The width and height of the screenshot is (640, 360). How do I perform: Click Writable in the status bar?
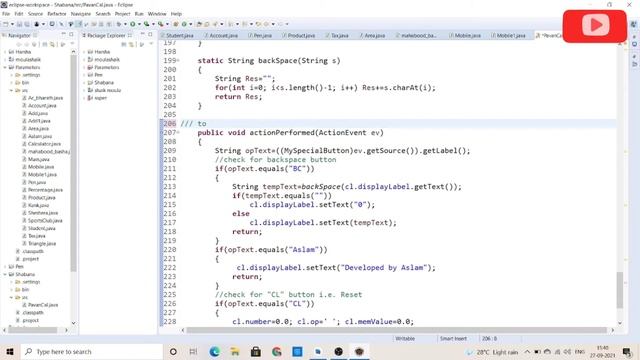[405, 339]
